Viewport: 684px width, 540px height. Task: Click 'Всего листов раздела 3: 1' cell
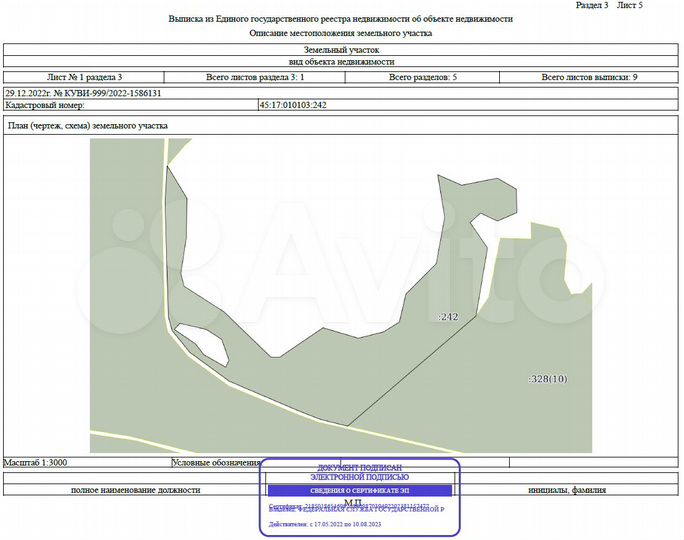click(255, 77)
